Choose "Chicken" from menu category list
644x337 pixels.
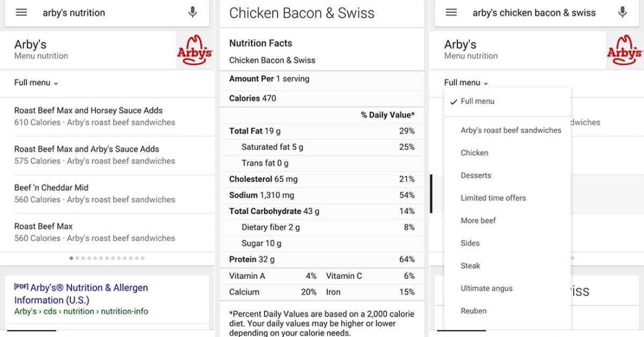tap(474, 153)
